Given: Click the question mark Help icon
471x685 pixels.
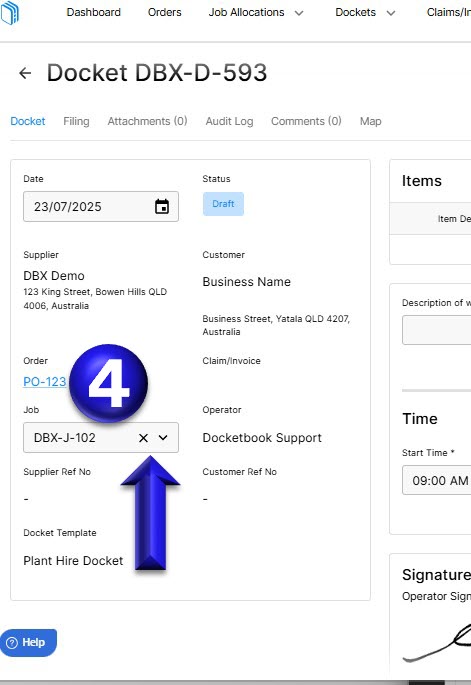Looking at the screenshot, I should tap(12, 643).
